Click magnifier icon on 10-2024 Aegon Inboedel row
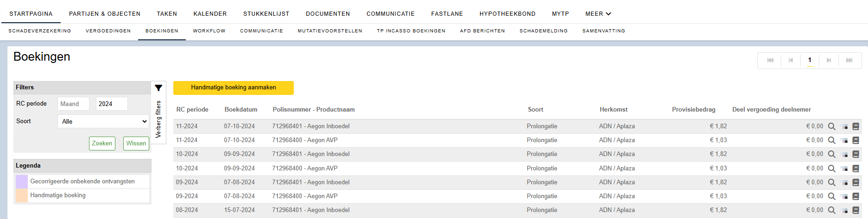Image resolution: width=868 pixels, height=219 pixels. [832, 154]
